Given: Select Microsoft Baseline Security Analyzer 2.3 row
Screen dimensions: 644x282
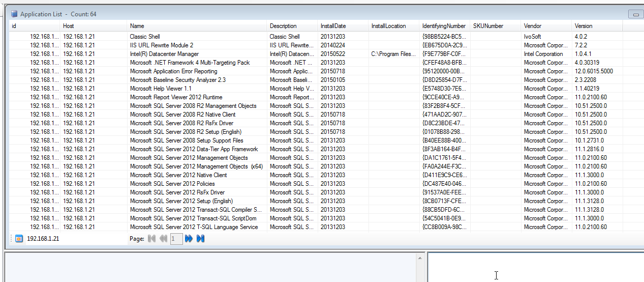Looking at the screenshot, I should tap(177, 80).
